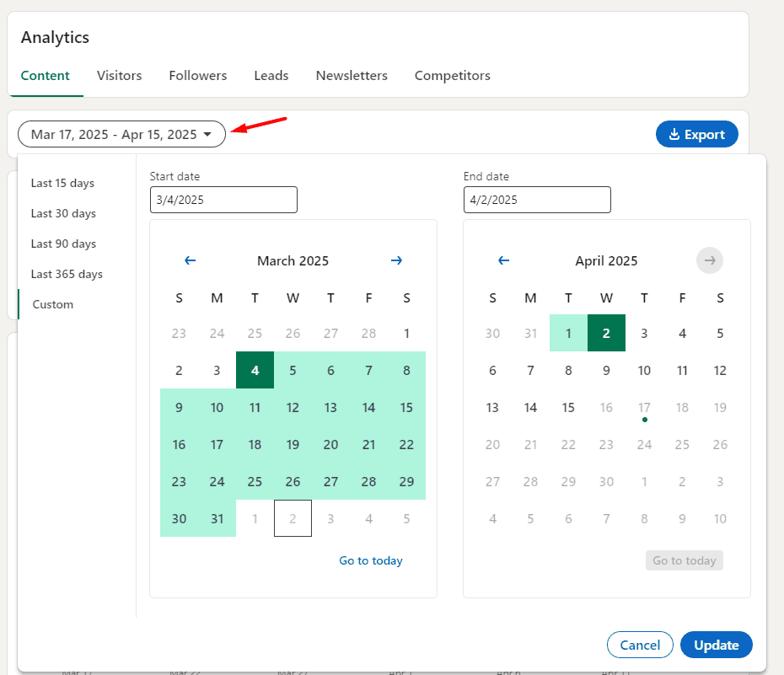Viewport: 784px width, 675px height.
Task: Click Go to today in March calendar
Action: [x=371, y=561]
